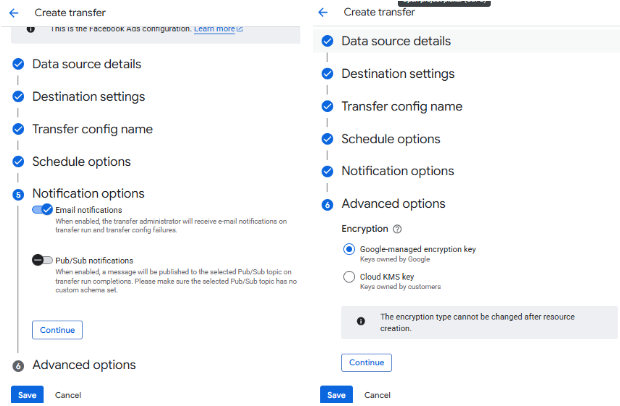The height and width of the screenshot is (406, 620).
Task: Click checkmark icon for left Schedule options
Action: [x=18, y=161]
